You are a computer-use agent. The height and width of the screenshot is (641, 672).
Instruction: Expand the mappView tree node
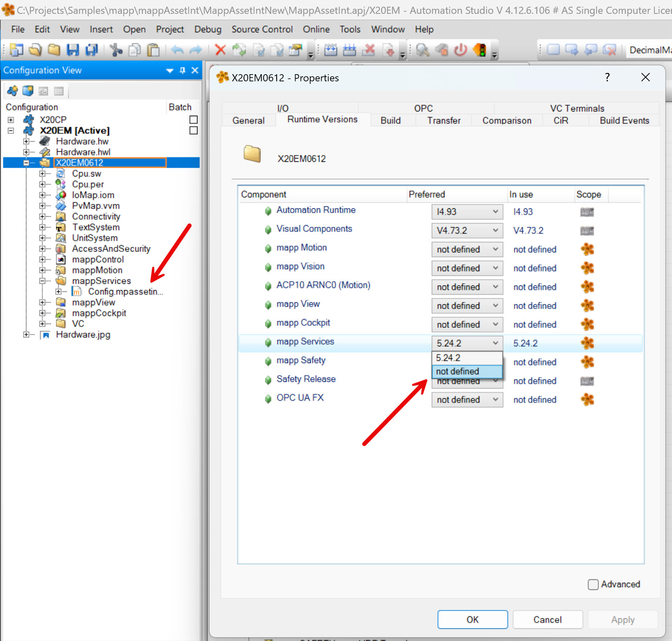(42, 302)
